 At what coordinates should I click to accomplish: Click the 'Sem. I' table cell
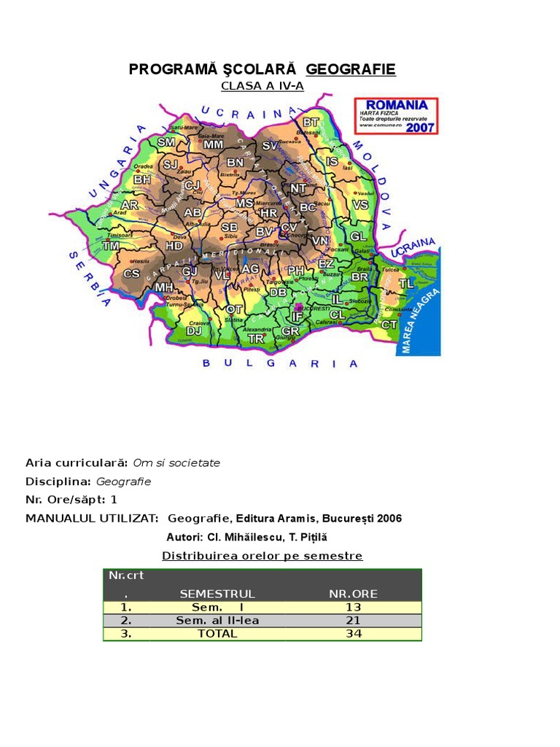[x=217, y=608]
